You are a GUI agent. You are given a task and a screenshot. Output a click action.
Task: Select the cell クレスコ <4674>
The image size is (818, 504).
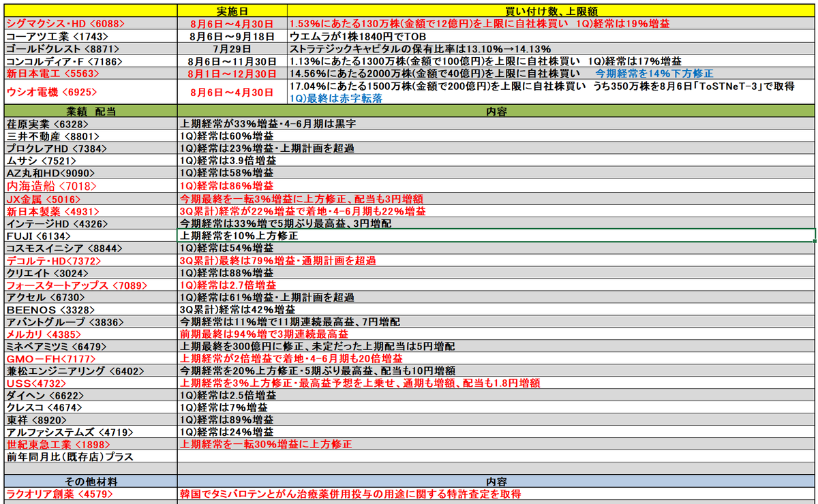pyautogui.click(x=90, y=407)
